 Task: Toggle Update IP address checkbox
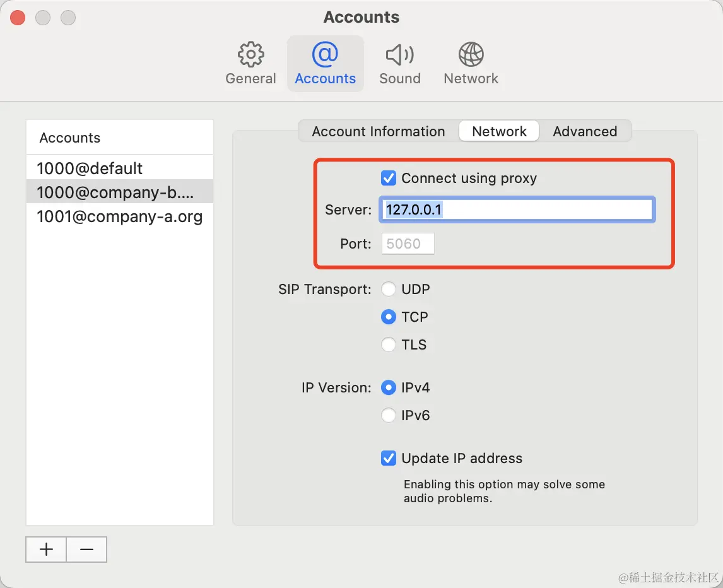click(x=388, y=458)
